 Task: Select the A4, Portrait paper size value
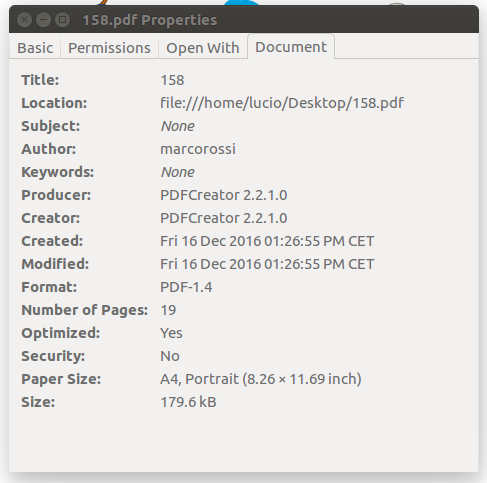click(261, 379)
